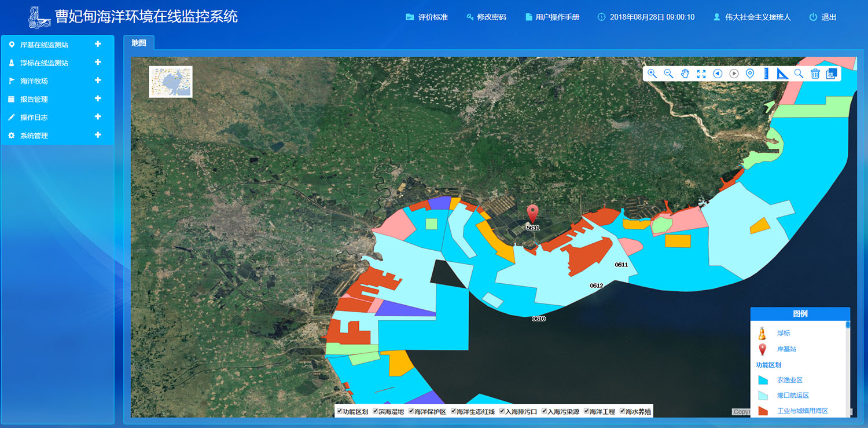The image size is (868, 428).
Task: Click the location pin tool in toolbar
Action: click(750, 74)
